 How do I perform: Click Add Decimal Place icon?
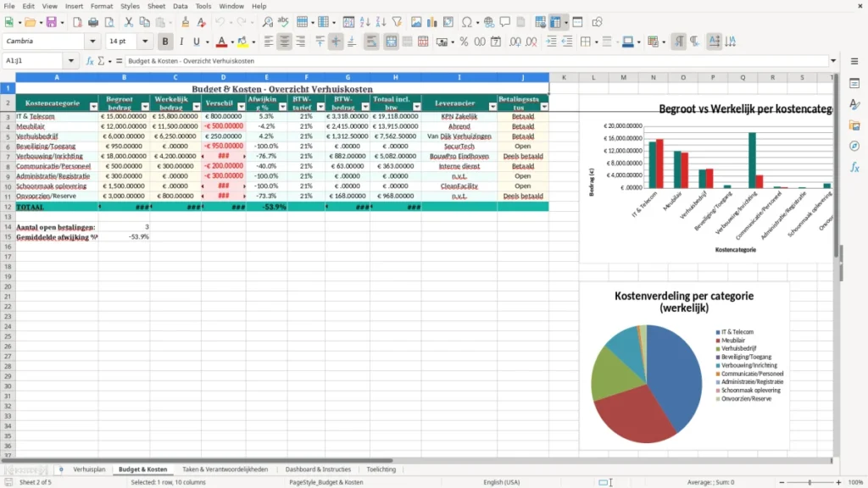point(515,42)
